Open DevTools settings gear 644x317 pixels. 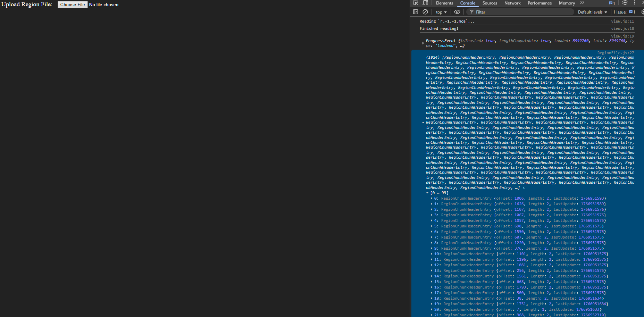point(625,3)
